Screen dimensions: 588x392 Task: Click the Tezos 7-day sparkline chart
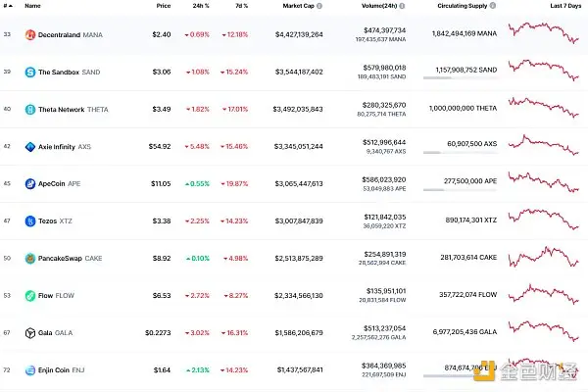point(544,220)
